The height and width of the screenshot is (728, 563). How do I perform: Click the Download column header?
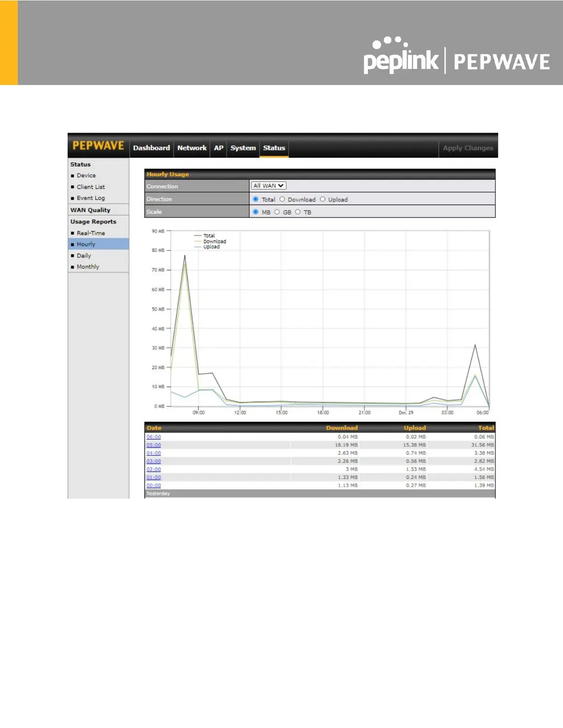coord(342,428)
